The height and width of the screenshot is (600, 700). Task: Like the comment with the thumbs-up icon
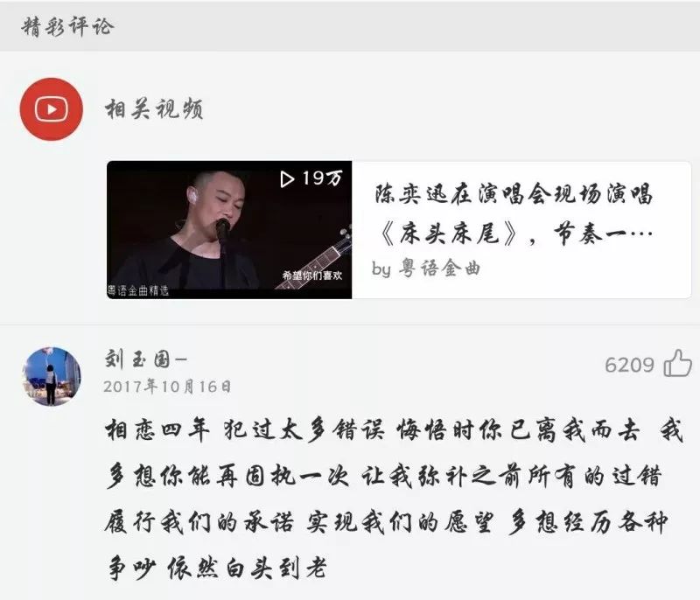[x=677, y=364]
